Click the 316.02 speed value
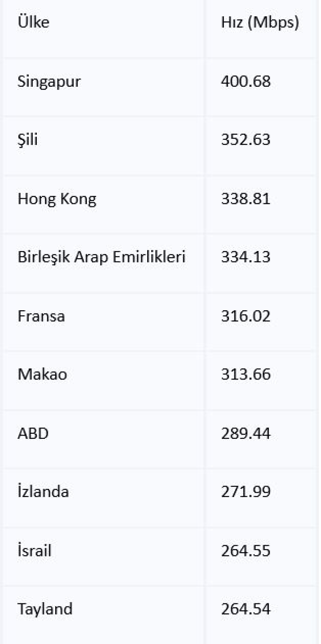 [x=246, y=316]
